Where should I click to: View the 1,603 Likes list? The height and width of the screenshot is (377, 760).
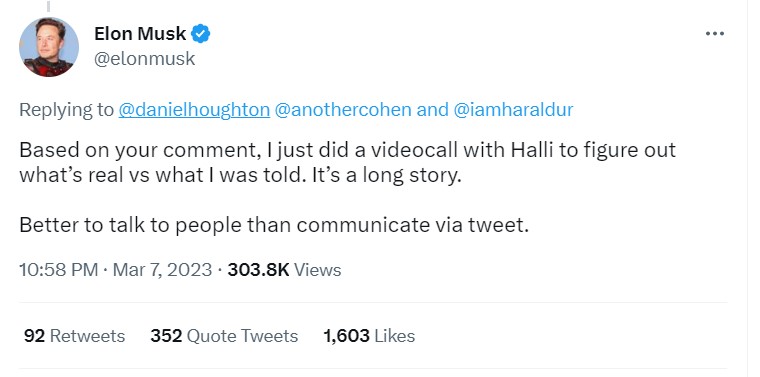pyautogui.click(x=369, y=336)
